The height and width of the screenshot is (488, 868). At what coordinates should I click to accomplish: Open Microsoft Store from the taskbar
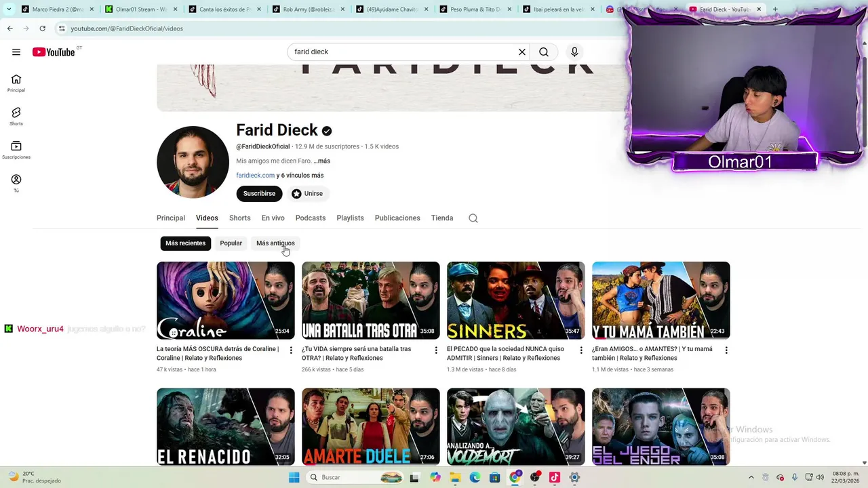click(x=495, y=477)
